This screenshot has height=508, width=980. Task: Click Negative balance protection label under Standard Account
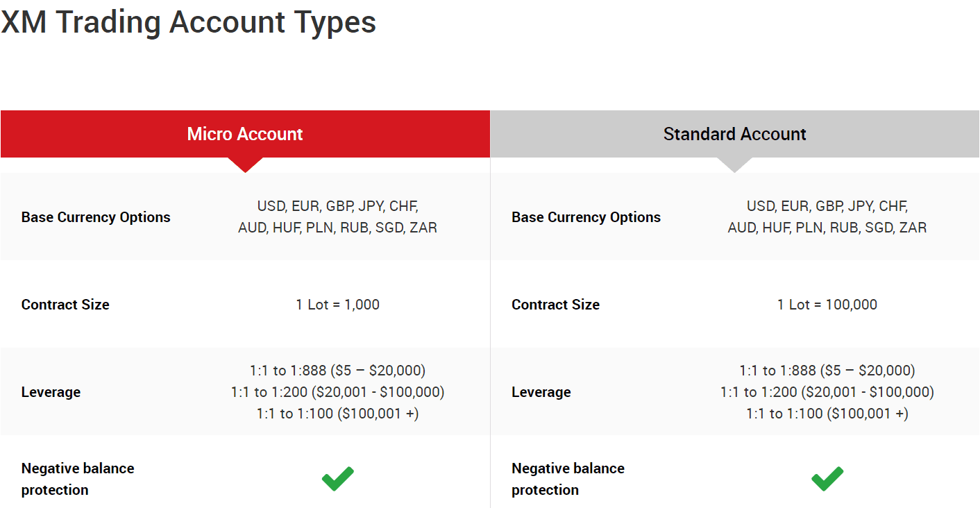coord(568,479)
